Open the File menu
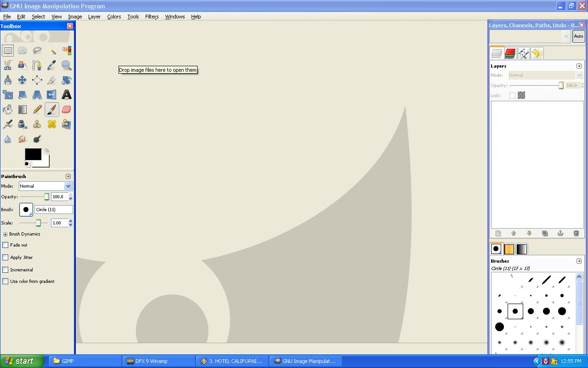This screenshot has width=588, height=368. point(7,17)
